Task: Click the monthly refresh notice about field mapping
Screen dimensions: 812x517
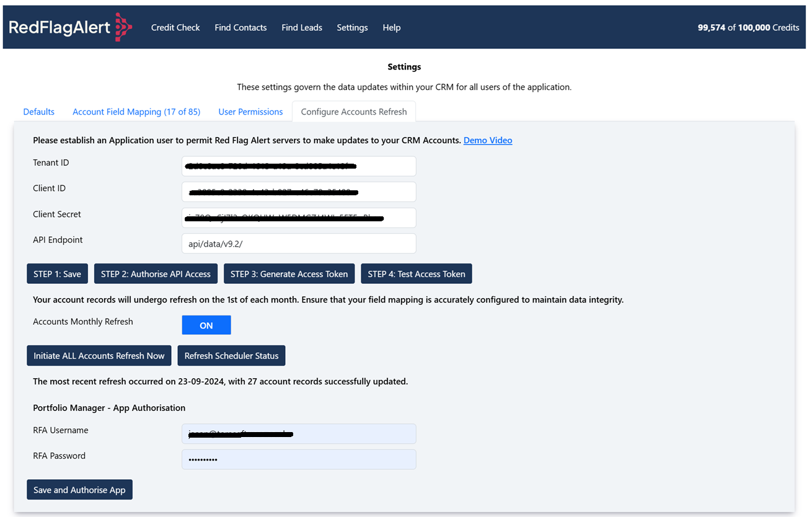Action: 328,299
